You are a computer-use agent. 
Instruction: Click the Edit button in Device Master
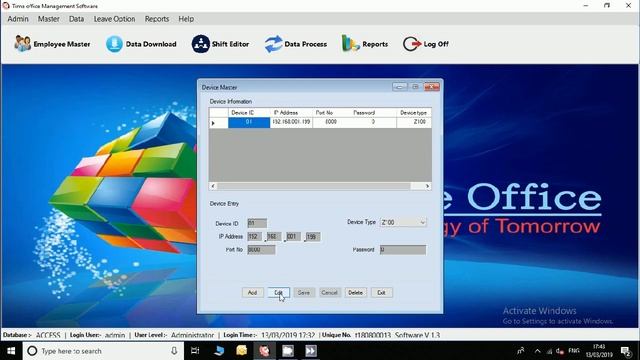click(278, 293)
